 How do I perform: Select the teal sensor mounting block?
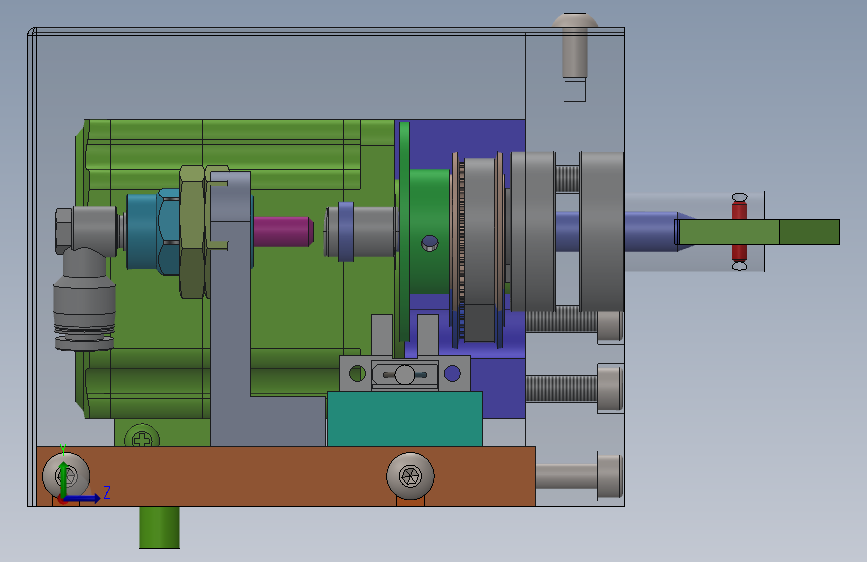coord(405,419)
